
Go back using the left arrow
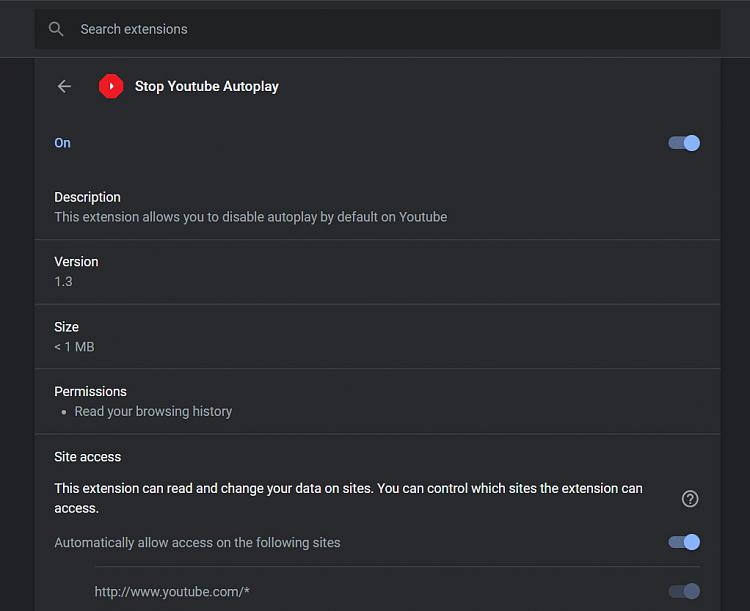(64, 86)
